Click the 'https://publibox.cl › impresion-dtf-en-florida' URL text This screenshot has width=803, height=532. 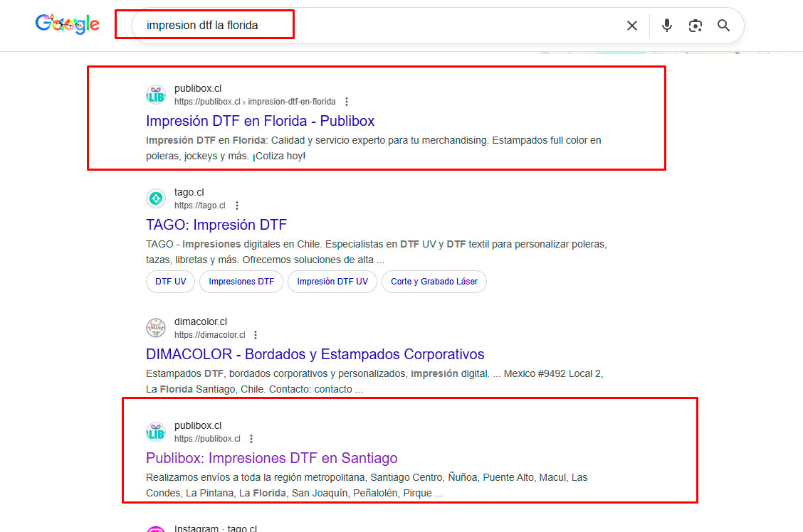coord(255,102)
